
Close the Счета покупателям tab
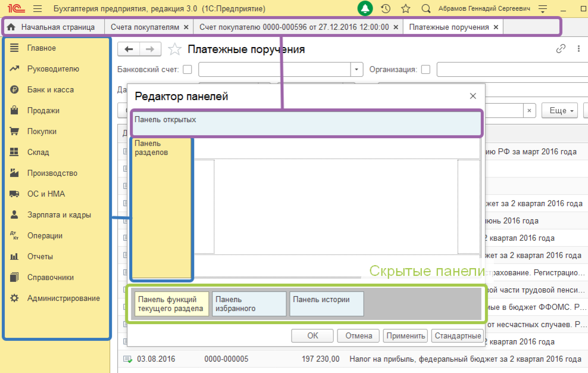pos(186,27)
